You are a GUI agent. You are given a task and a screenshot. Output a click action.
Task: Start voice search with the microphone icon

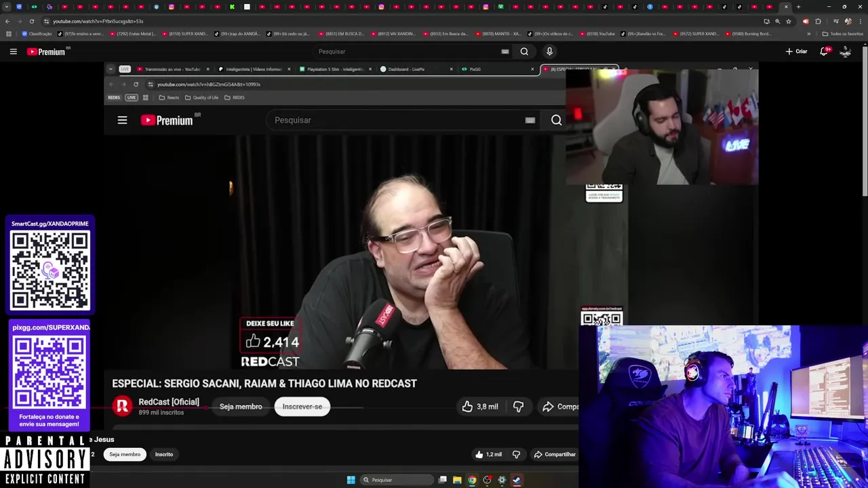click(549, 52)
